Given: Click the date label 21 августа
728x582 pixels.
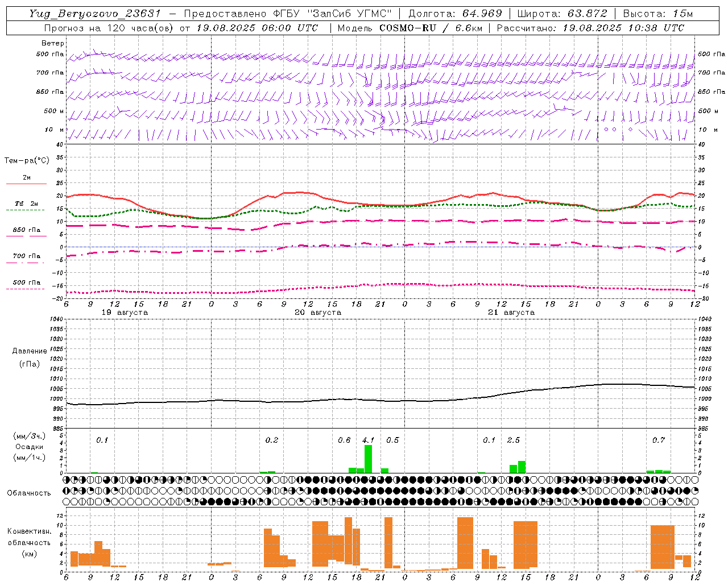Looking at the screenshot, I should pyautogui.click(x=511, y=313).
